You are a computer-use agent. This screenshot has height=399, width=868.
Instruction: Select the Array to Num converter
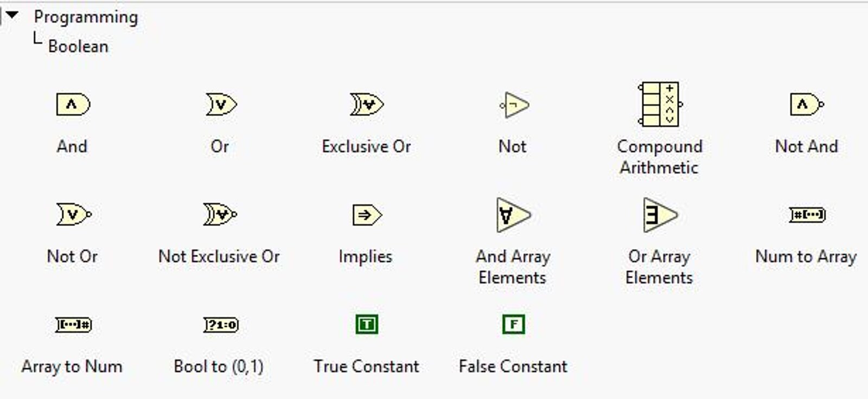tap(74, 325)
